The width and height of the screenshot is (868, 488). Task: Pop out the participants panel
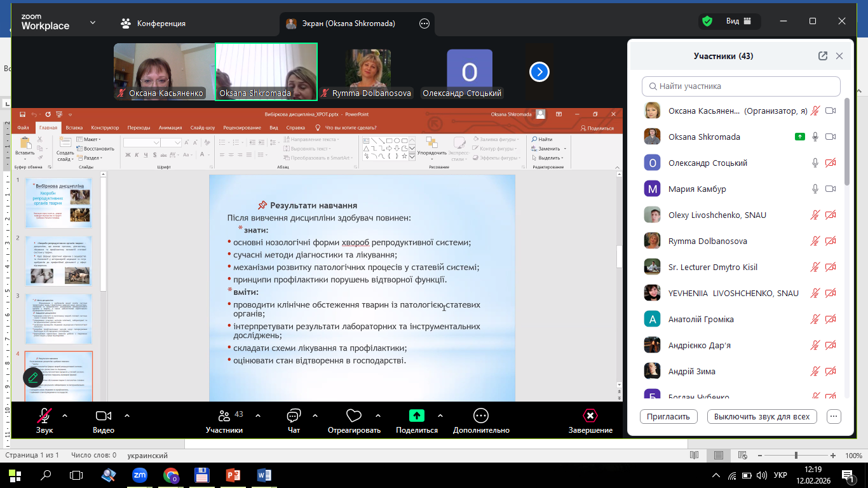(823, 56)
